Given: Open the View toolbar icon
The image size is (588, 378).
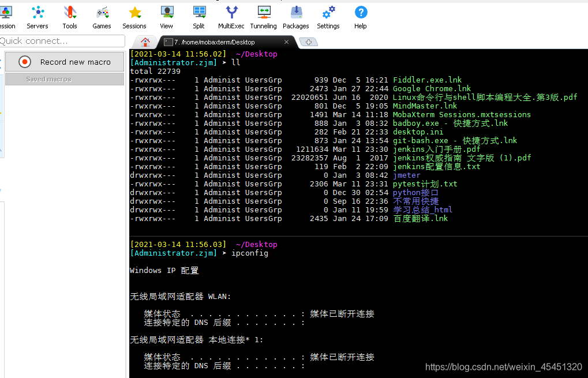Looking at the screenshot, I should (167, 13).
